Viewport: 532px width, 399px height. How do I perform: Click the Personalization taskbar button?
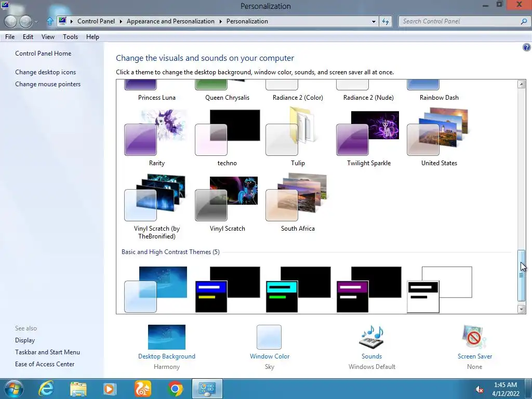pyautogui.click(x=207, y=389)
